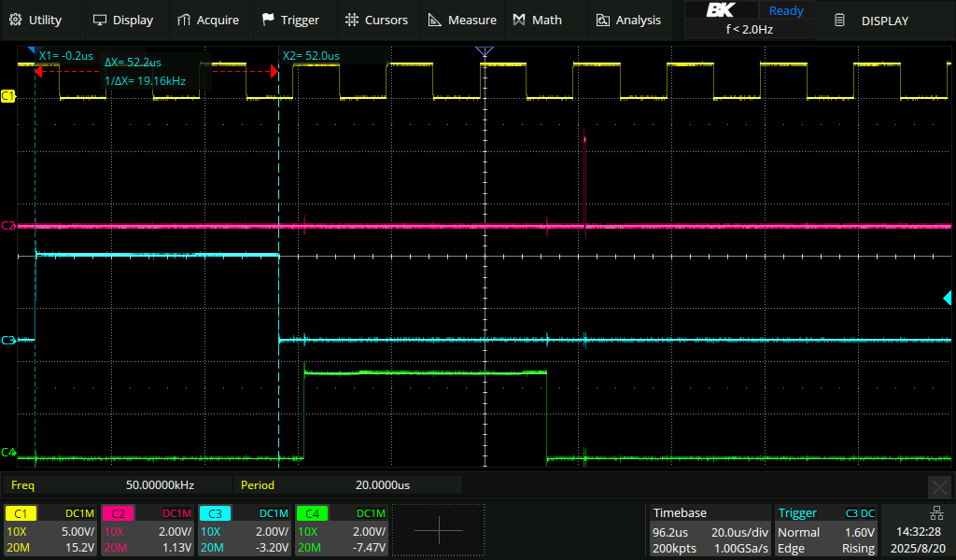
Task: Click the 14:32:28 clock display
Action: [x=919, y=532]
